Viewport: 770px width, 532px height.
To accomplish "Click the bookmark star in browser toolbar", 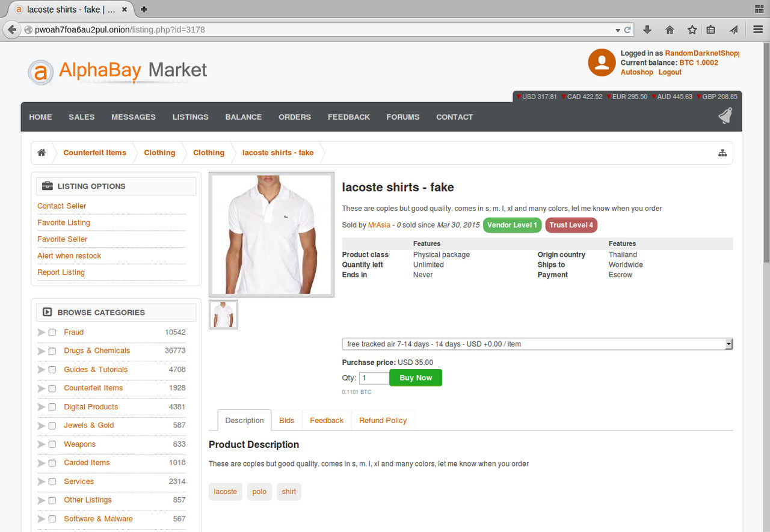I will 692,29.
